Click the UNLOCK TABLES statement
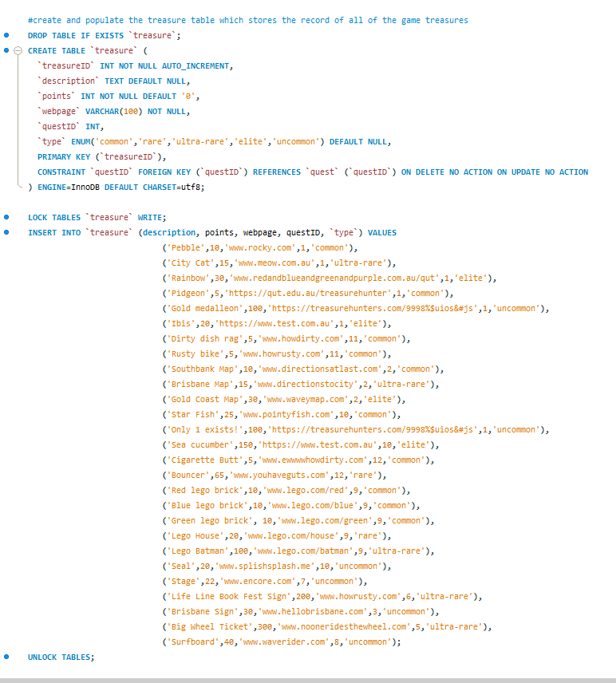Viewport: 616px width, 683px height. coord(61,657)
